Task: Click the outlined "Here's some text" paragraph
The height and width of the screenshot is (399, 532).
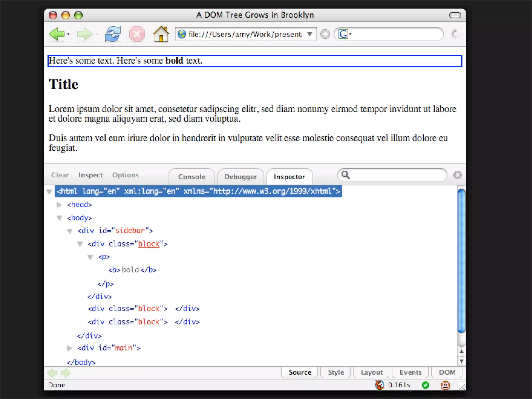Action: click(x=255, y=61)
